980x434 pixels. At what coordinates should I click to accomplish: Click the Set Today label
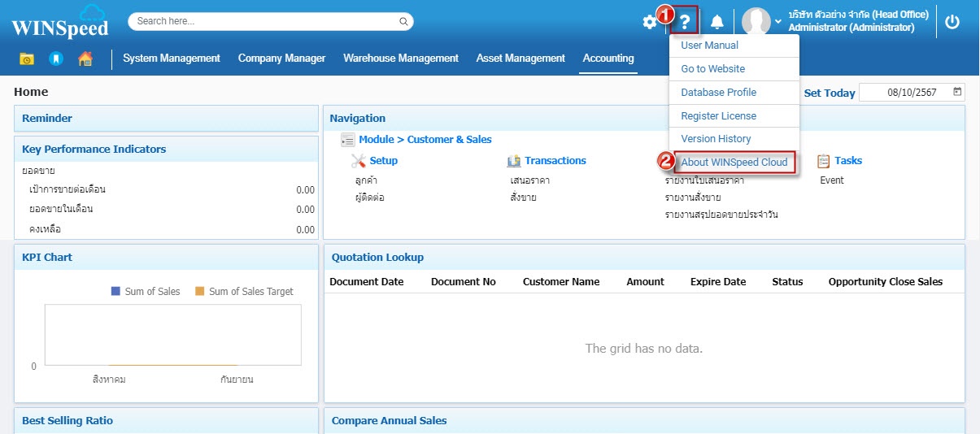830,93
